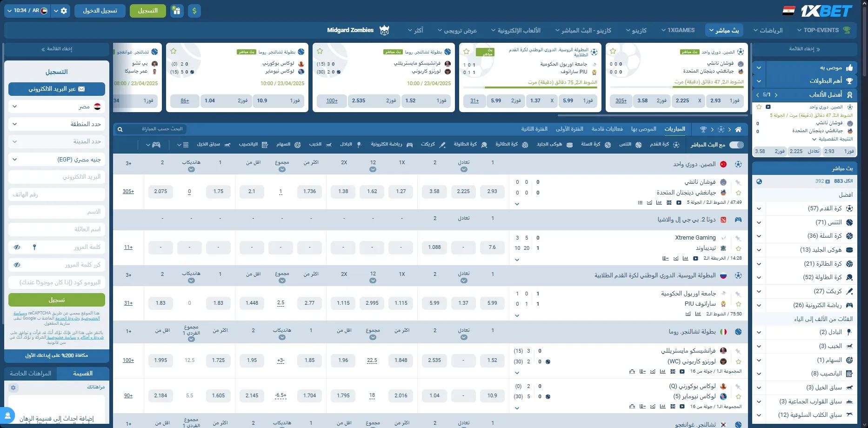Filter by سباق الخيل in filter bar
The height and width of the screenshot is (428, 868).
214,145
